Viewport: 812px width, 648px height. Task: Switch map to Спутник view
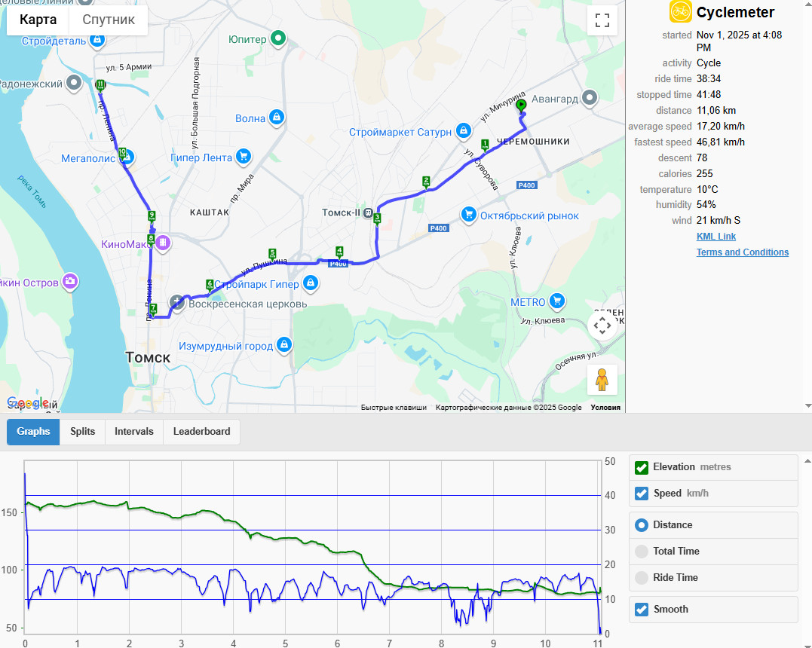[x=109, y=20]
